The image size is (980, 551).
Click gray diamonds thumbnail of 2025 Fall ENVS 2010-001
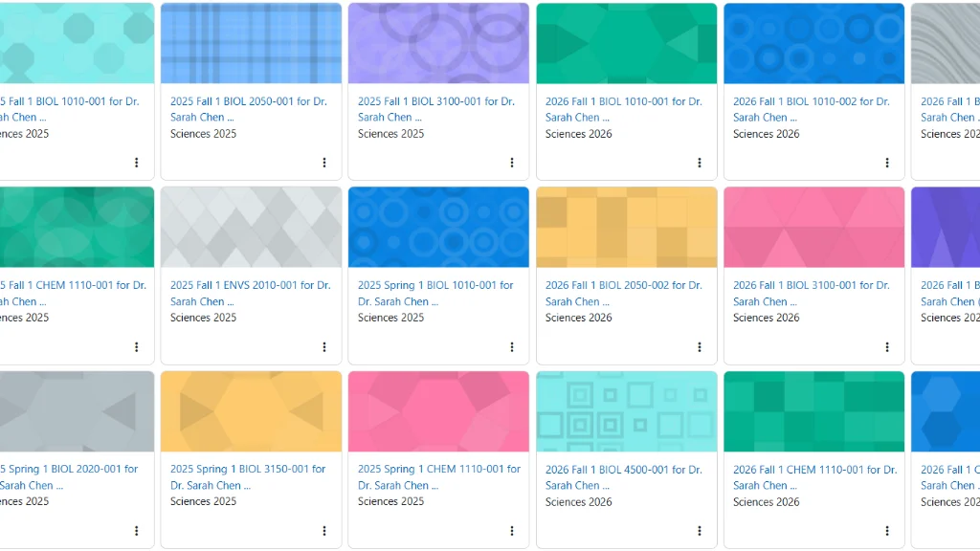coord(252,228)
